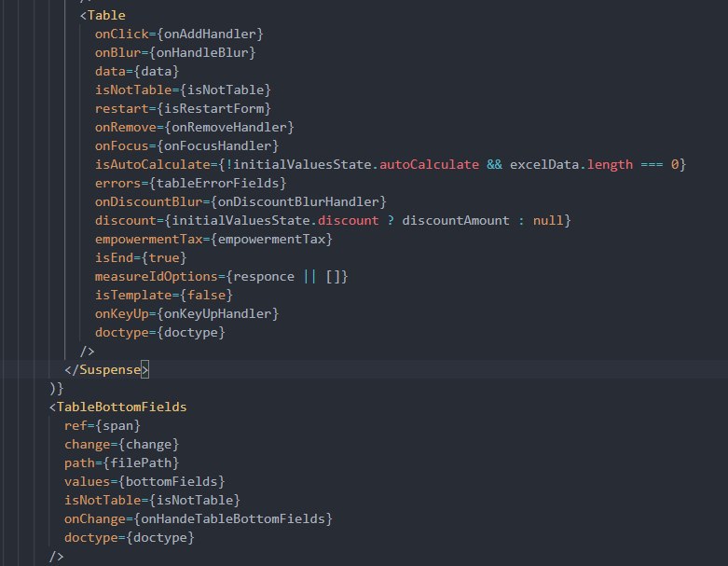728x566 pixels.
Task: Click onKeyUpHandler value
Action: [x=217, y=313]
